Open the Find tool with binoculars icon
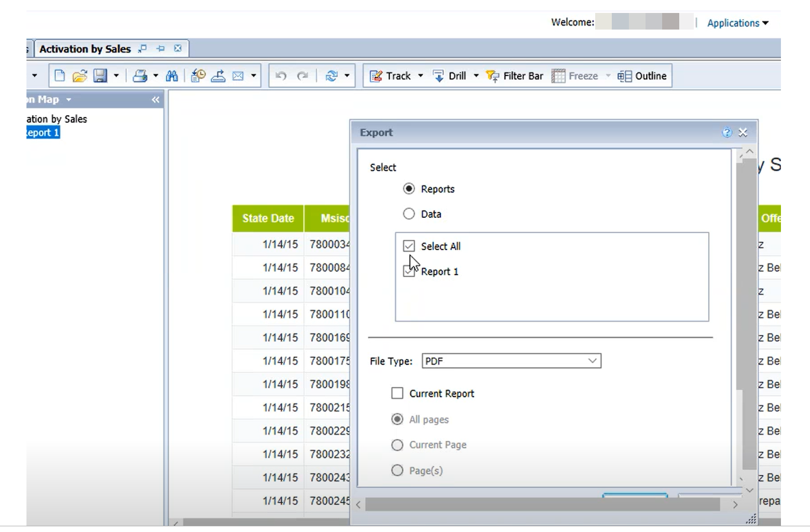This screenshot has height=532, width=810. point(172,76)
